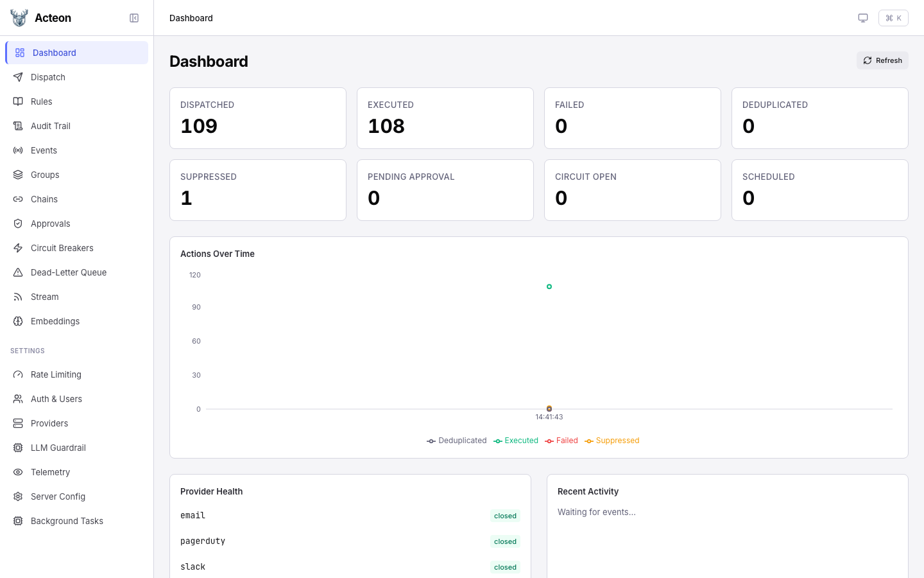This screenshot has height=578, width=924.
Task: Toggle the Executed series in chart legend
Action: [515, 441]
